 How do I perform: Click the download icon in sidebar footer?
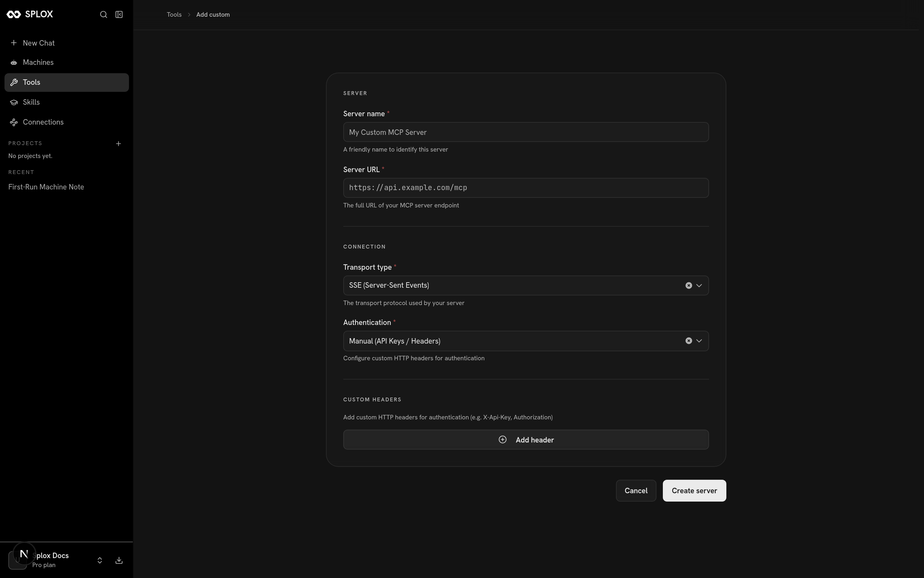(119, 560)
